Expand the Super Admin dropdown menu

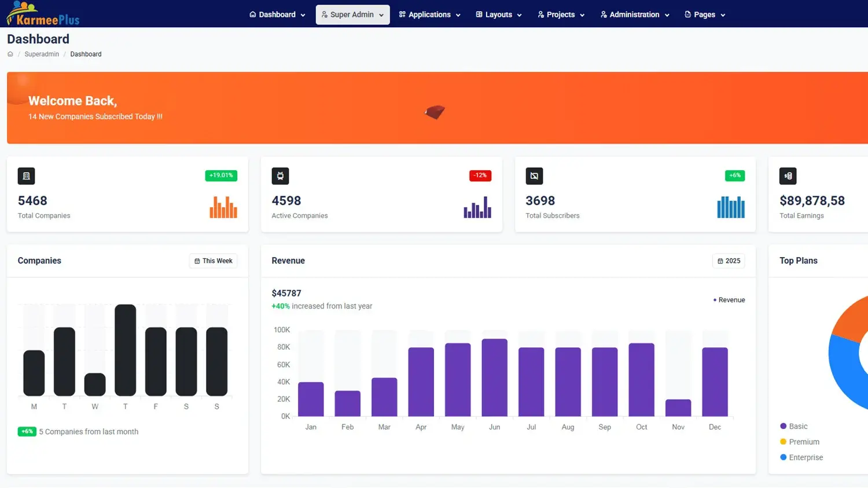pos(352,14)
